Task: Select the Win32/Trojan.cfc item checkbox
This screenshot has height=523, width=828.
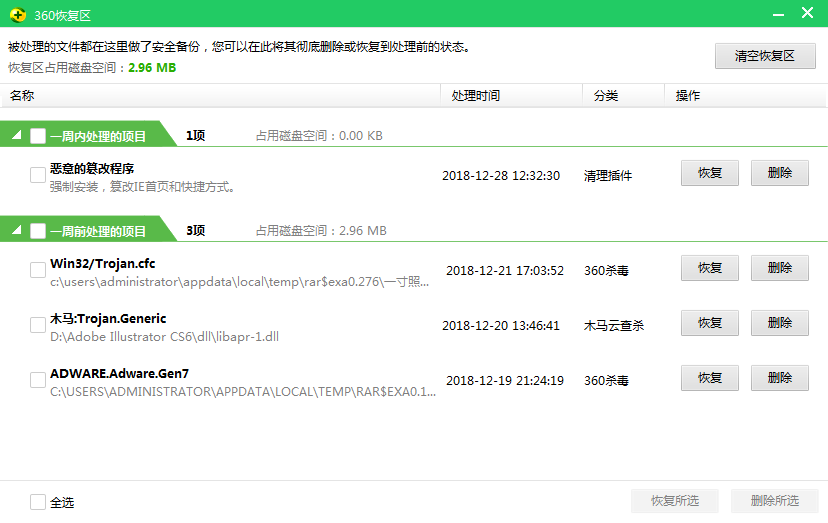Action: coord(37,270)
